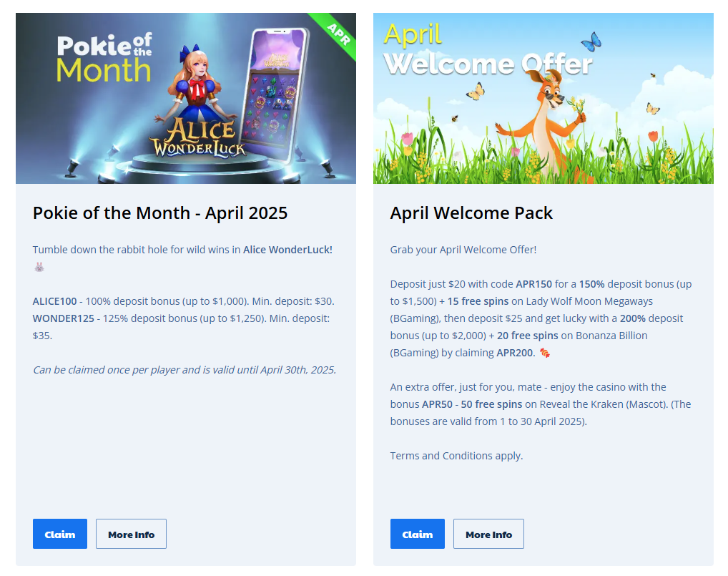Click the April Welcome Offer banner image

pyautogui.click(x=543, y=99)
